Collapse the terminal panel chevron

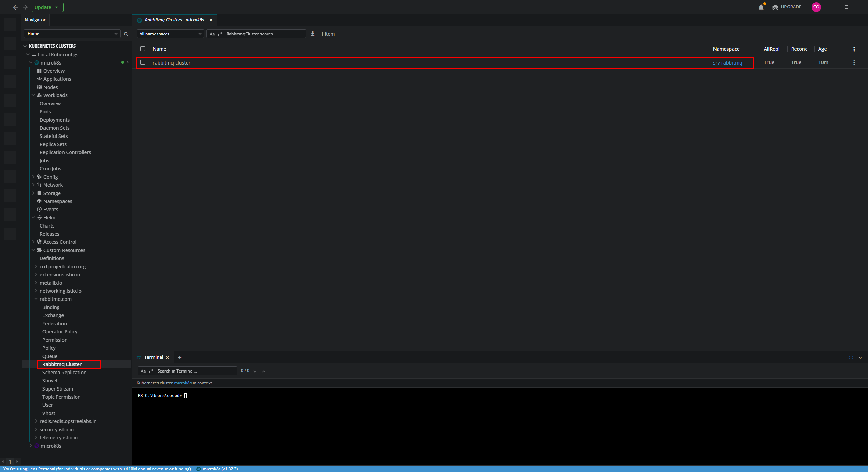pos(860,358)
